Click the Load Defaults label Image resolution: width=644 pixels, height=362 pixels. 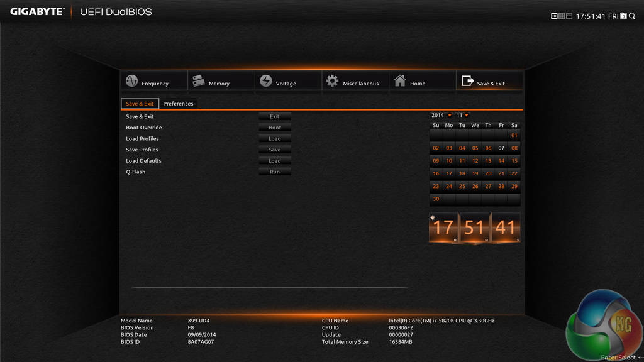click(x=143, y=161)
